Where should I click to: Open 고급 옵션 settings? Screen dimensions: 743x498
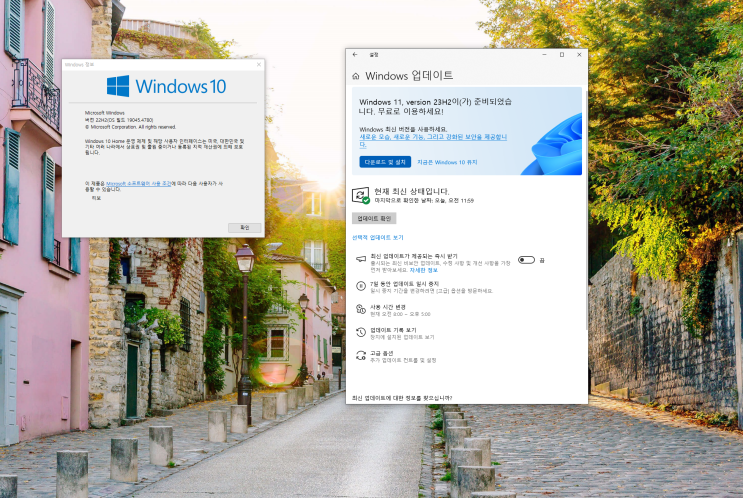(x=382, y=353)
